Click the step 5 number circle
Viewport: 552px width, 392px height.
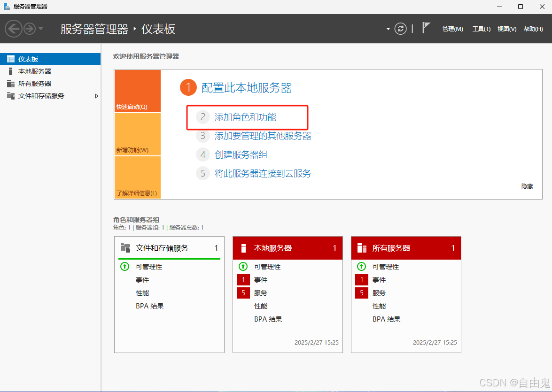tap(203, 173)
